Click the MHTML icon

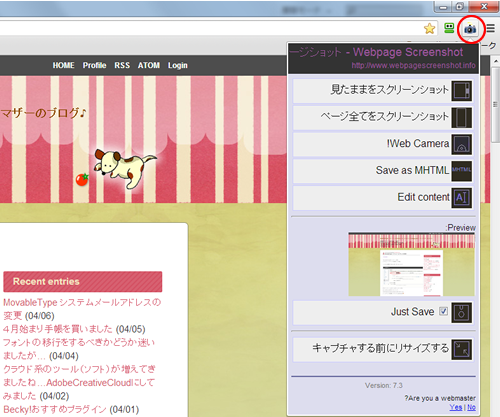(x=462, y=171)
